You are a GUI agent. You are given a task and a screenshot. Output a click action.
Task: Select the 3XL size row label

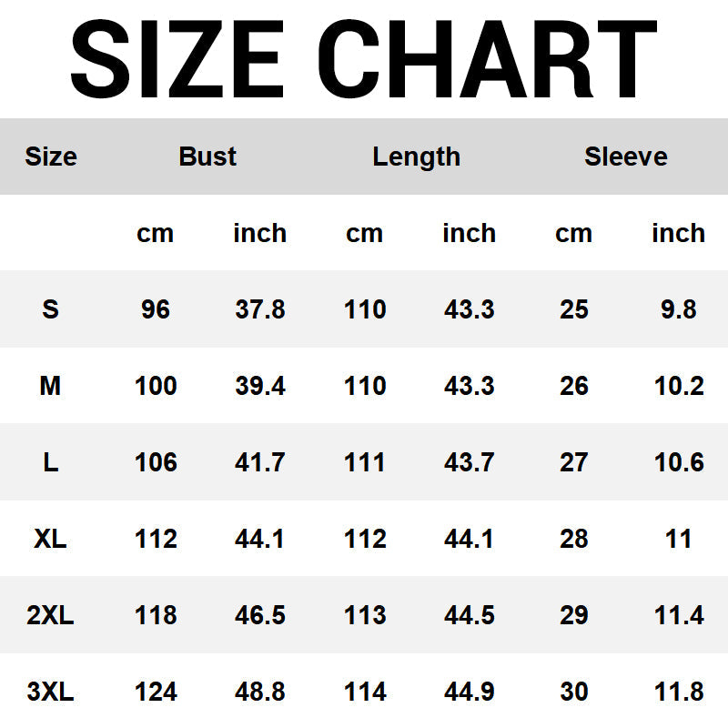[x=51, y=692]
